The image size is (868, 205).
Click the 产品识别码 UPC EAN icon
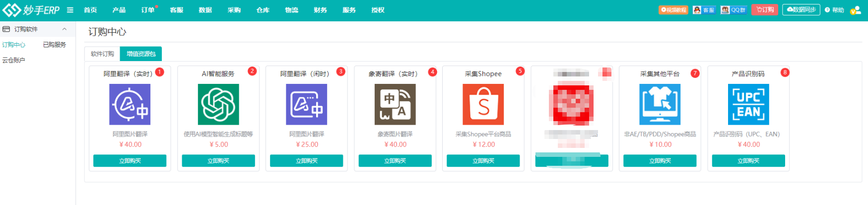click(748, 104)
